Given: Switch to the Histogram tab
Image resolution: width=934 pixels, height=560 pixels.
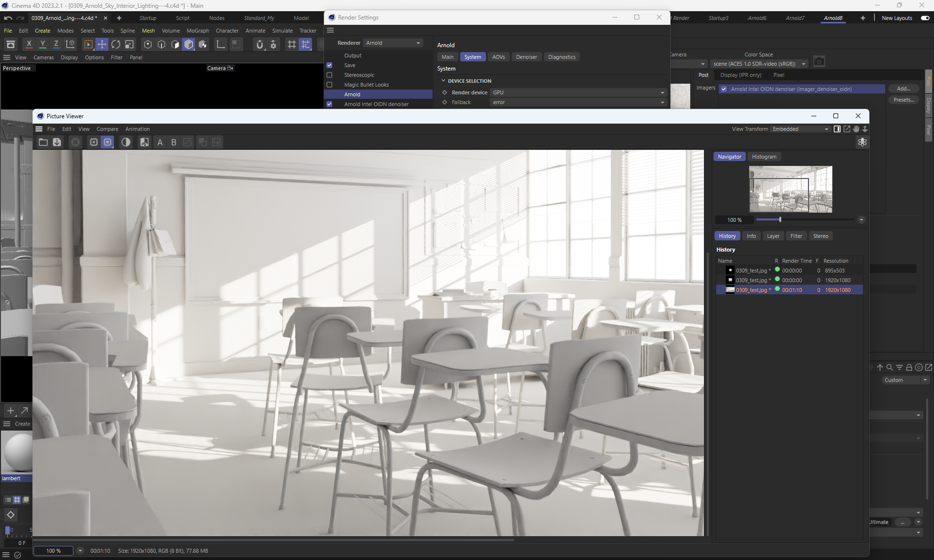Looking at the screenshot, I should coord(764,157).
